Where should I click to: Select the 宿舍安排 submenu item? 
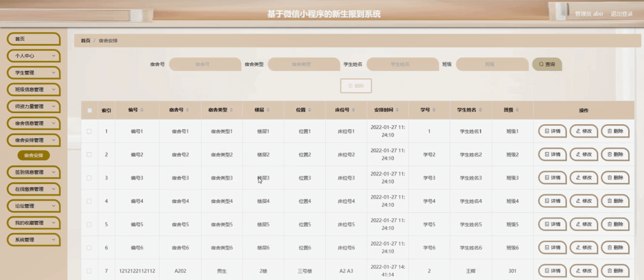coord(33,156)
